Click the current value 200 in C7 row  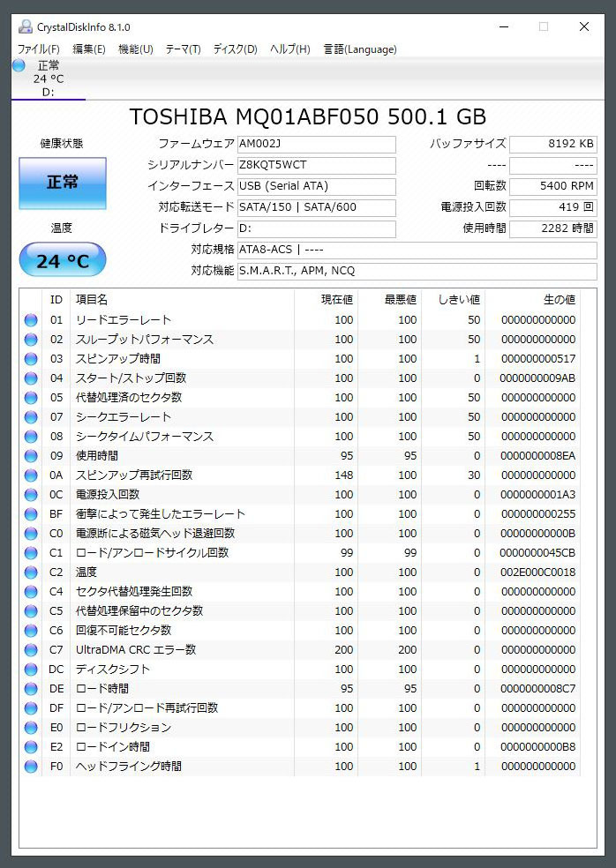(x=343, y=649)
